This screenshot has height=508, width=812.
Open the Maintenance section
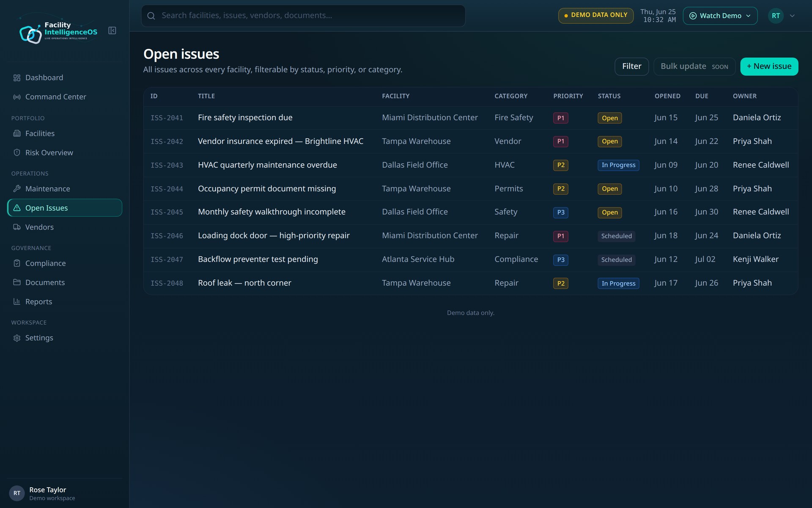click(x=65, y=189)
